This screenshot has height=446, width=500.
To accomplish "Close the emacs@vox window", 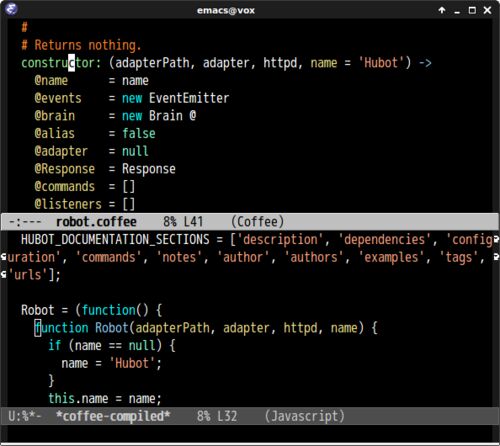I will (x=487, y=10).
